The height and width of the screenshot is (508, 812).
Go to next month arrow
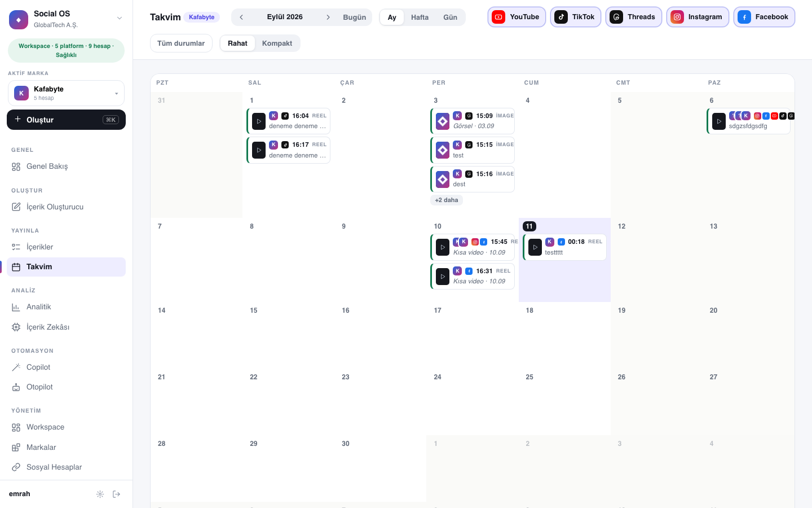coord(328,17)
